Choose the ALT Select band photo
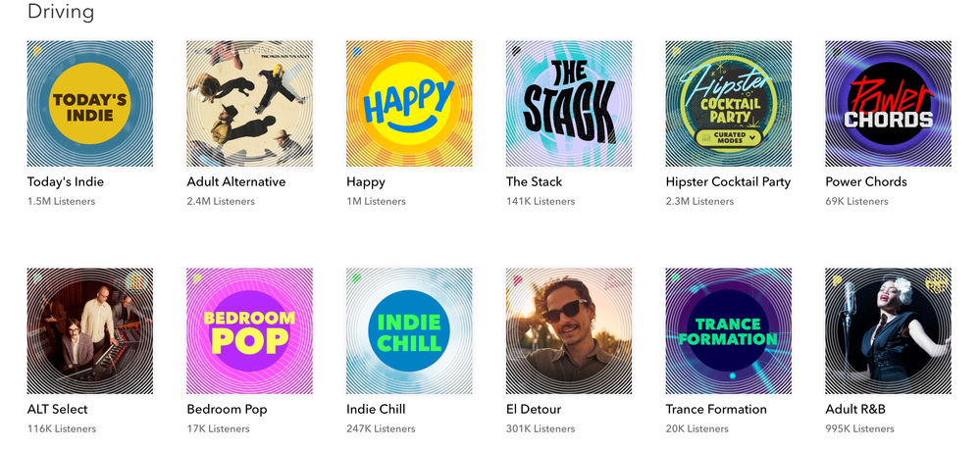 click(90, 330)
